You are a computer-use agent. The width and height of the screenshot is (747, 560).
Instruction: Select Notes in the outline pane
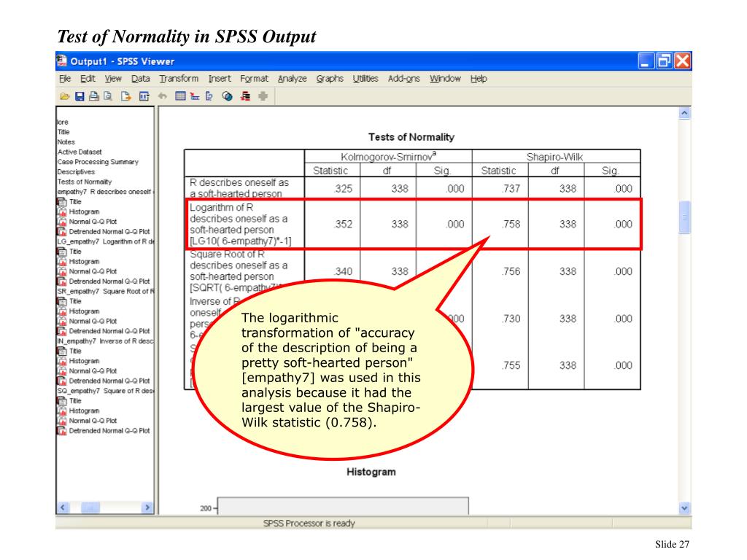point(66,142)
